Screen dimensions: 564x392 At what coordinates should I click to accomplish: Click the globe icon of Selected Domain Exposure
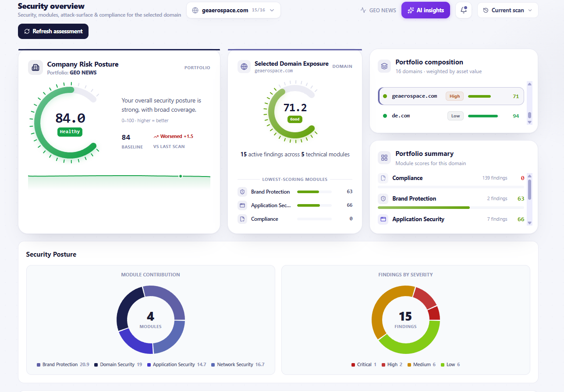[244, 67]
